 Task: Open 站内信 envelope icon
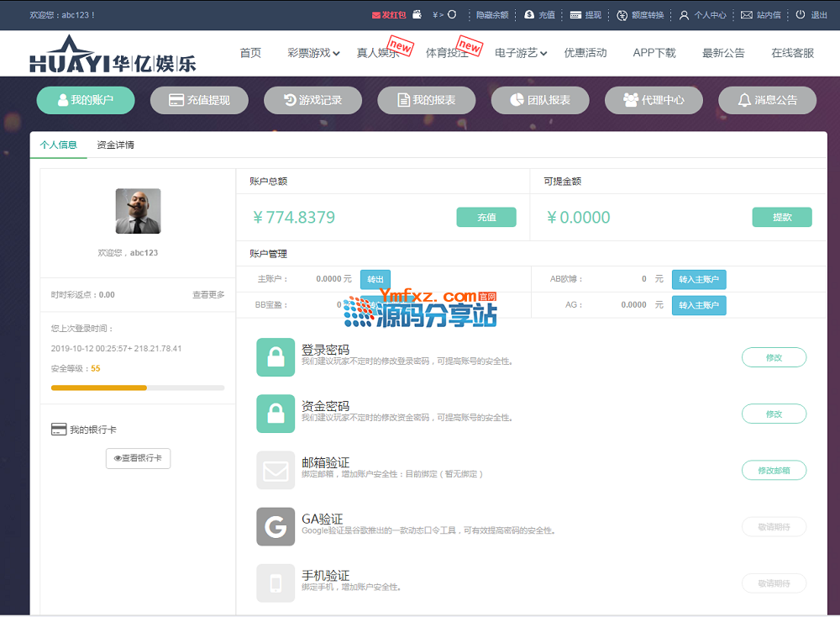[746, 14]
